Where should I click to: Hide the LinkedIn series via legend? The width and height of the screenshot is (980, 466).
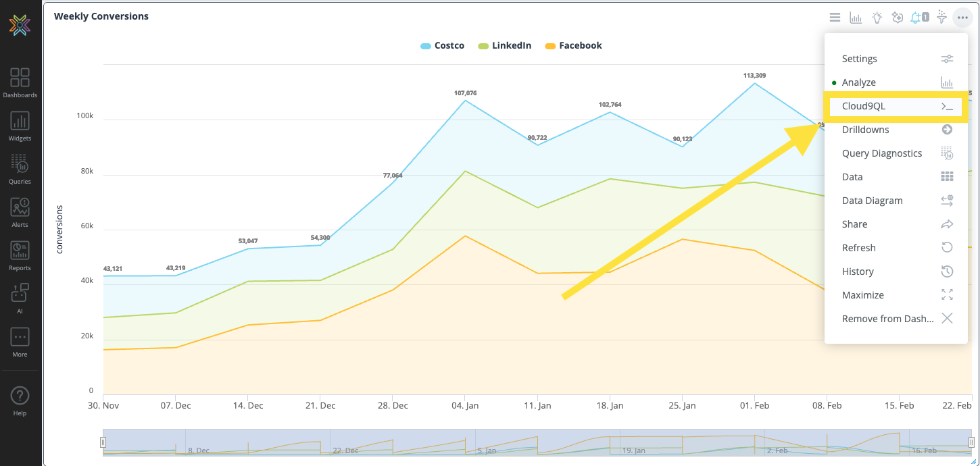click(x=505, y=46)
